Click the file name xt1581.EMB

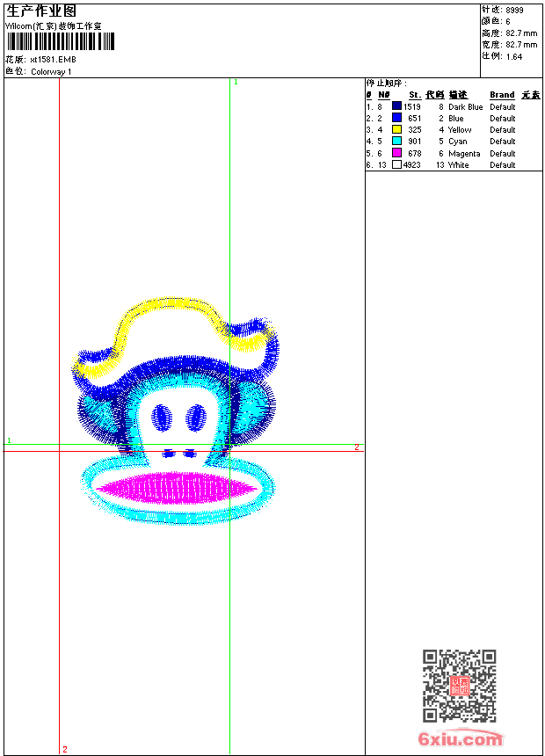coord(53,60)
